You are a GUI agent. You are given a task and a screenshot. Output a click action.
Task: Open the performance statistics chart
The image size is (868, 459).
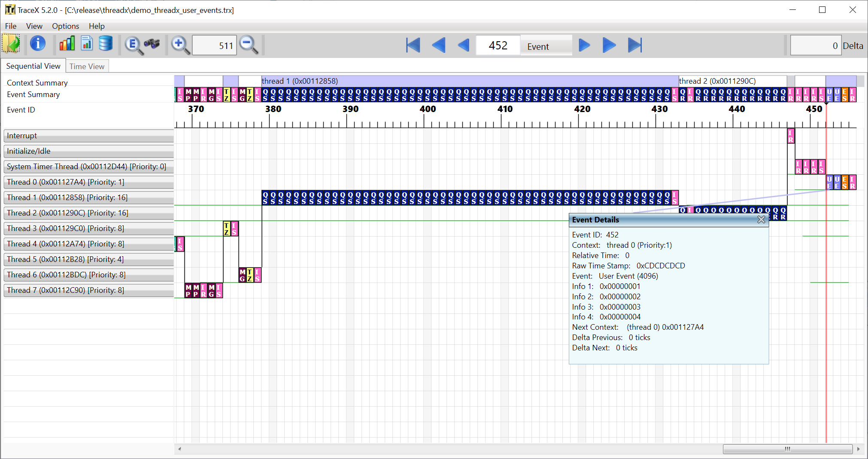click(67, 43)
